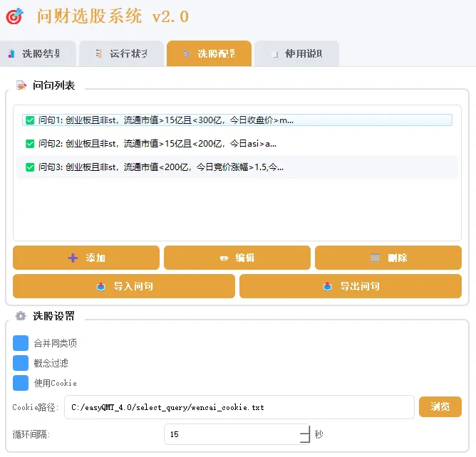
Task: Toggle the 合并同类项 checkbox
Action: click(21, 343)
